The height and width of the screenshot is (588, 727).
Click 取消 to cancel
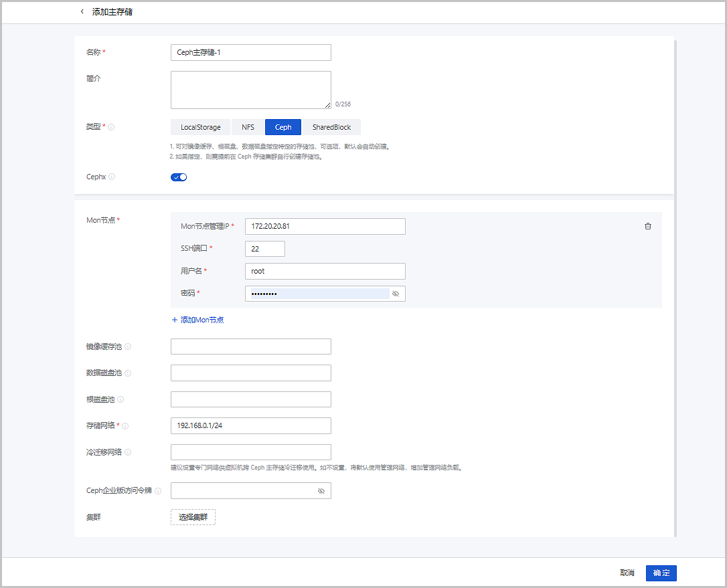pyautogui.click(x=627, y=573)
